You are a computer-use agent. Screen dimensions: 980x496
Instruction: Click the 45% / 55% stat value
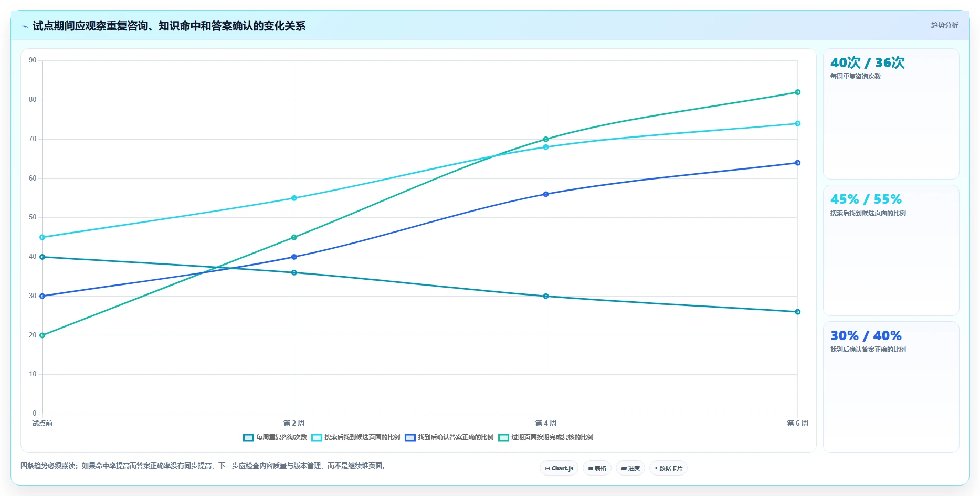coord(866,199)
